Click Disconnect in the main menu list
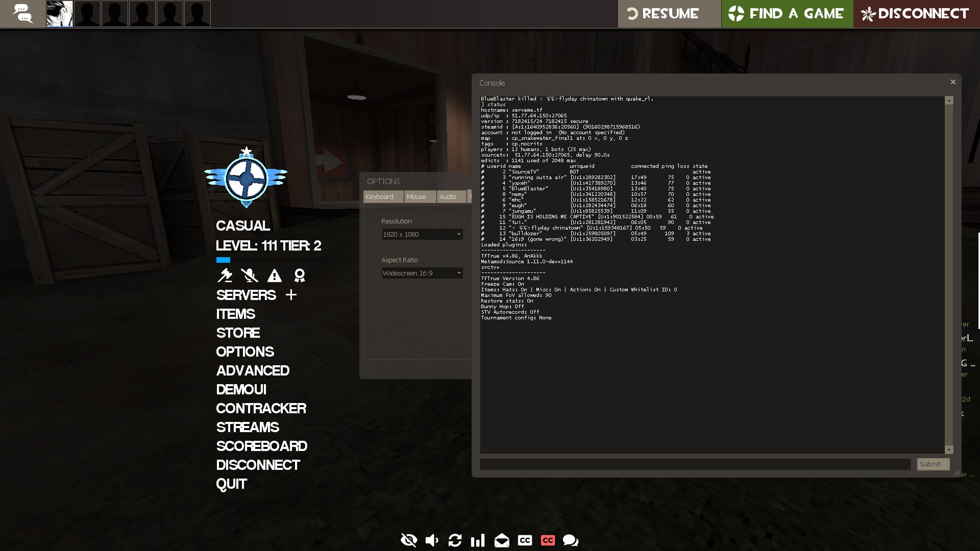Image resolution: width=980 pixels, height=551 pixels. [x=258, y=465]
